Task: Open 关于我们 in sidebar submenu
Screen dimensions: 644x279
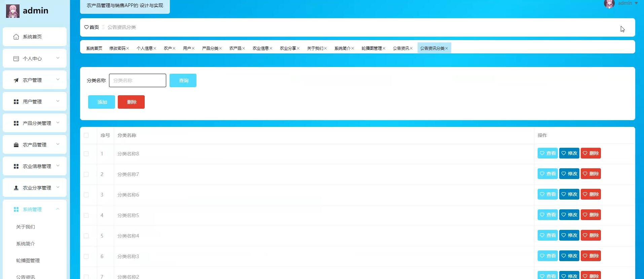Action: tap(26, 227)
